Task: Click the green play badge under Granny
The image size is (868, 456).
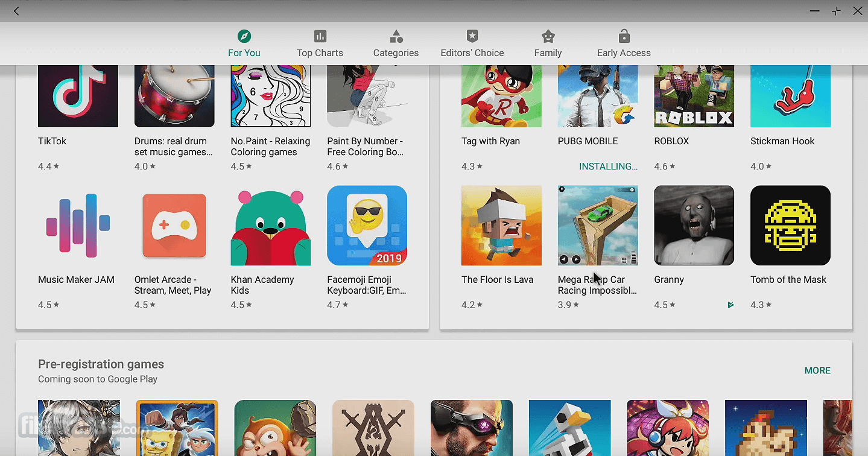Action: pyautogui.click(x=730, y=305)
